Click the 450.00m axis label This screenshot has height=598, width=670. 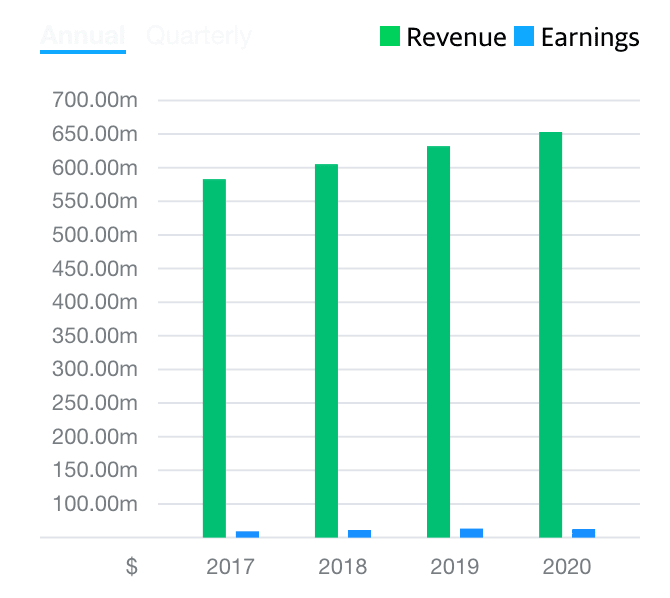click(x=95, y=269)
